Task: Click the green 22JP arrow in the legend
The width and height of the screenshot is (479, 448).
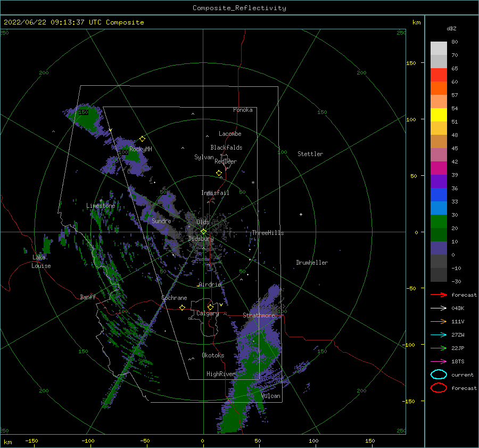Action: click(439, 348)
